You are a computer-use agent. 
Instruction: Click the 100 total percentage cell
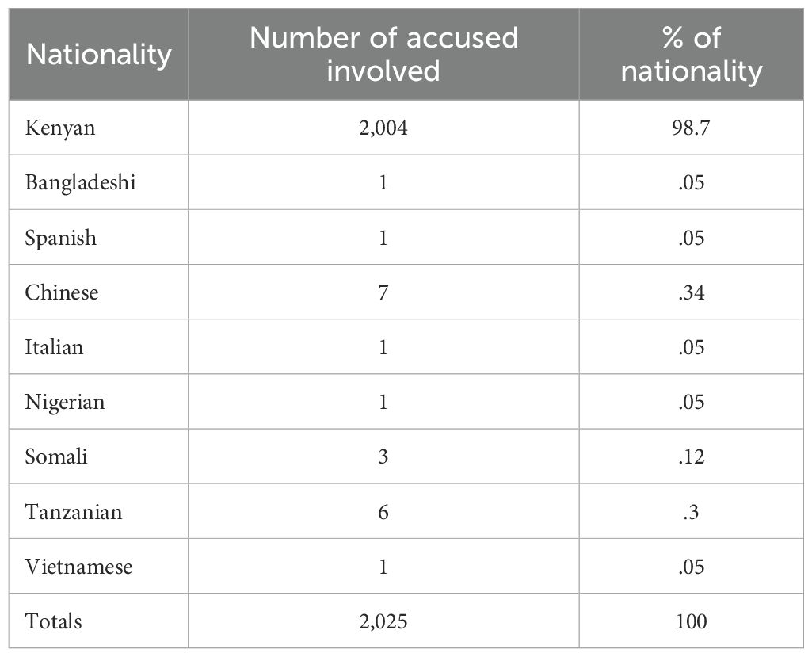[691, 621]
